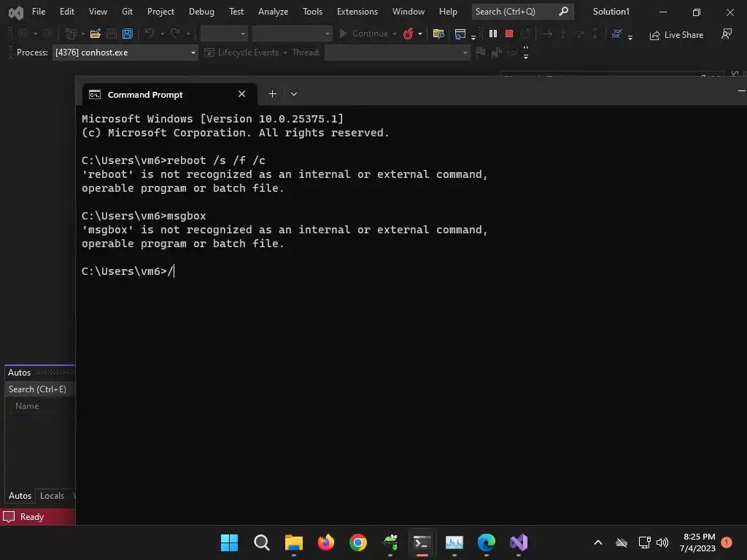The height and width of the screenshot is (560, 747).
Task: Click the Send Feedback person icon
Action: click(x=726, y=34)
